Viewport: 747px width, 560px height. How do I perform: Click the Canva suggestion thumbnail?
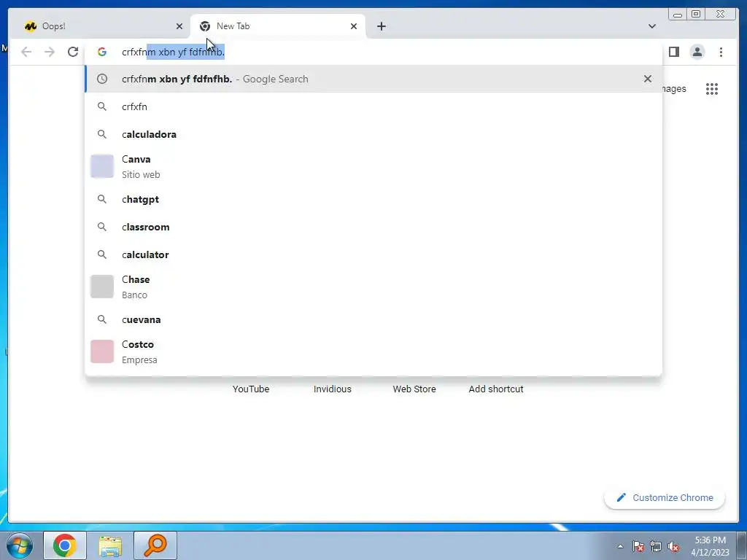[102, 166]
